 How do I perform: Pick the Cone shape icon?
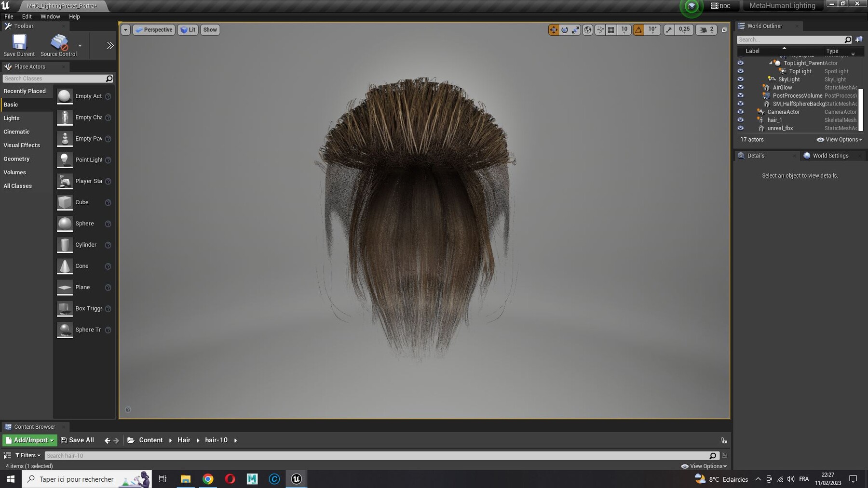pyautogui.click(x=65, y=266)
